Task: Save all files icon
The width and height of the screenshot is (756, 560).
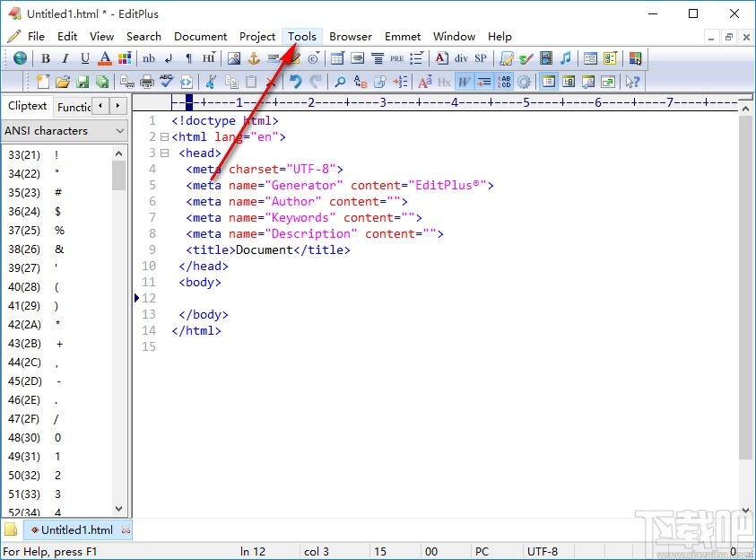Action: (x=102, y=82)
